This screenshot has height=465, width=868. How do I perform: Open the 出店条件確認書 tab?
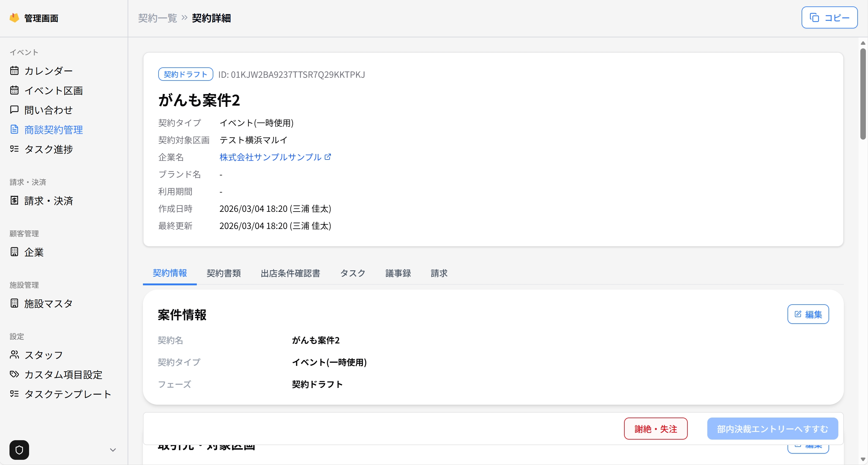coord(290,273)
